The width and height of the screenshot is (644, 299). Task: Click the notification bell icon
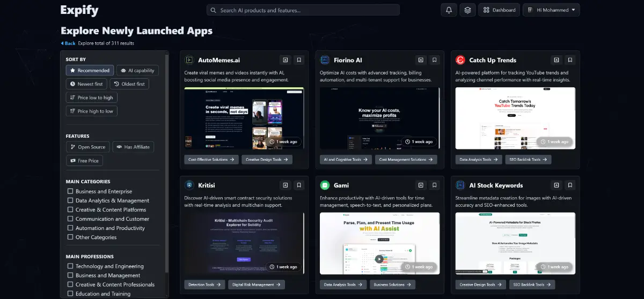449,10
